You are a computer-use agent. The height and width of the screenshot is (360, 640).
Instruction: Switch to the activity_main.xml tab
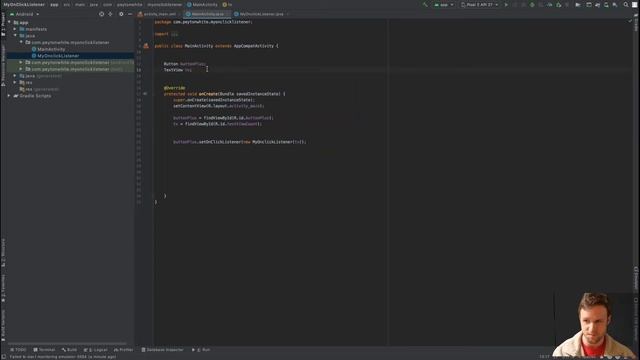coord(159,14)
